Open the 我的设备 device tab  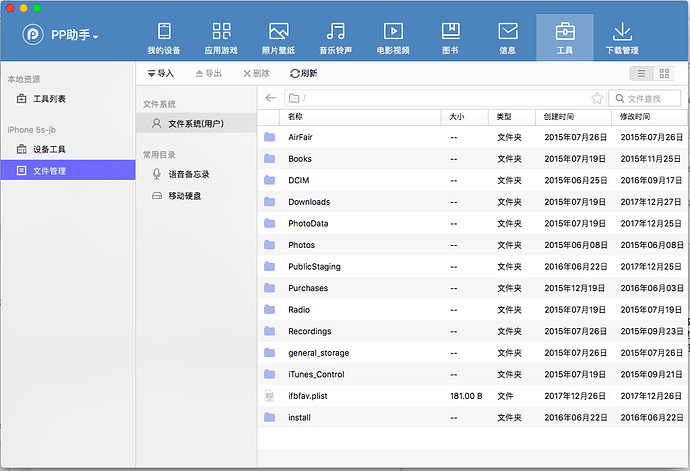[164, 38]
